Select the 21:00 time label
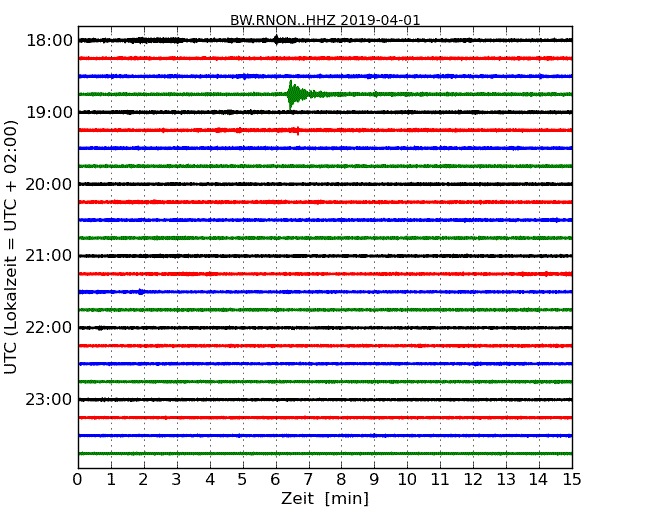The width and height of the screenshot is (650, 520). tap(49, 256)
